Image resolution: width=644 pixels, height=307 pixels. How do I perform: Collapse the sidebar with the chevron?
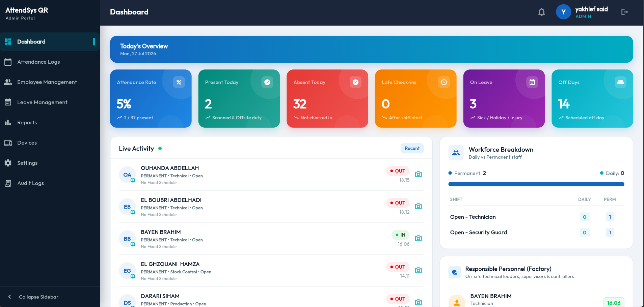(x=9, y=297)
